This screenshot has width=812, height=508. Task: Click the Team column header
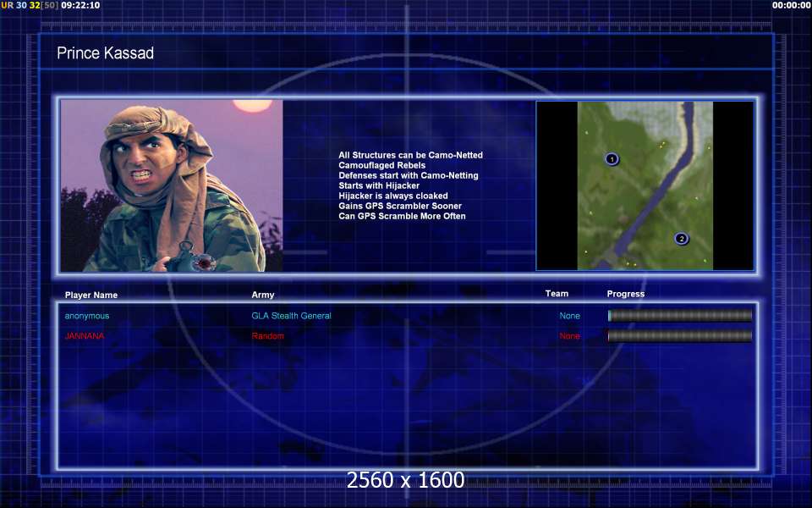(x=557, y=294)
